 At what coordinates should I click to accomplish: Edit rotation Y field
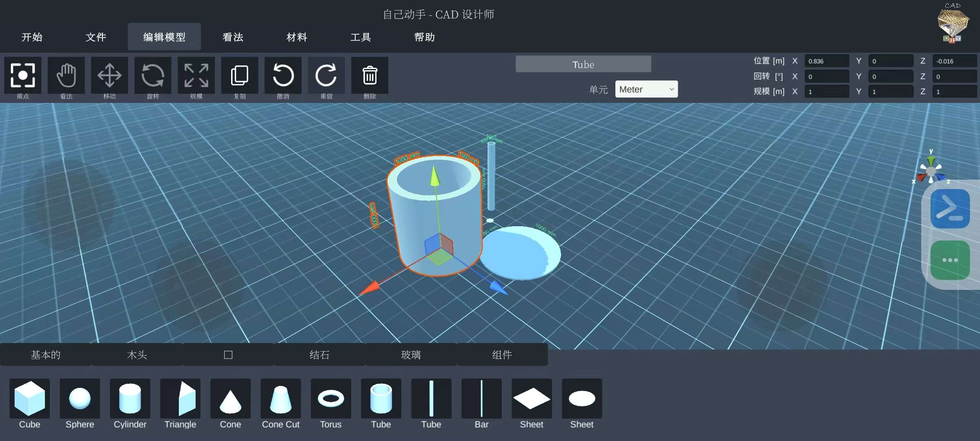[891, 76]
